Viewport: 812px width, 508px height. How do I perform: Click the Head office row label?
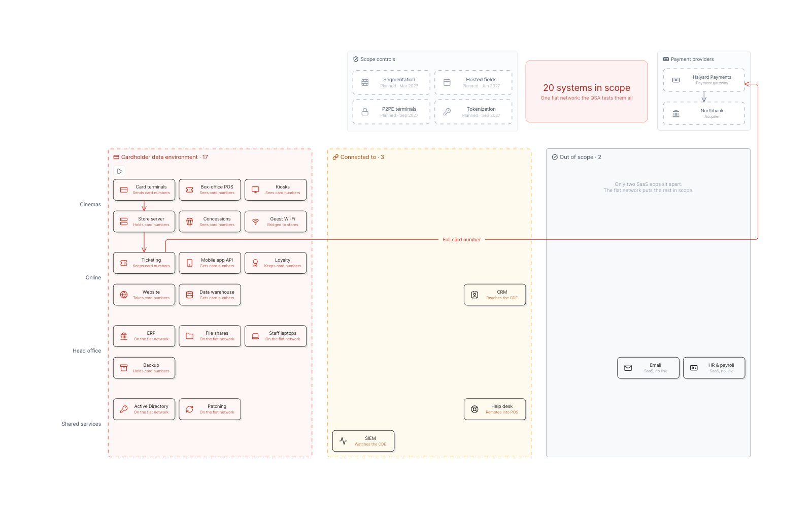coord(87,351)
